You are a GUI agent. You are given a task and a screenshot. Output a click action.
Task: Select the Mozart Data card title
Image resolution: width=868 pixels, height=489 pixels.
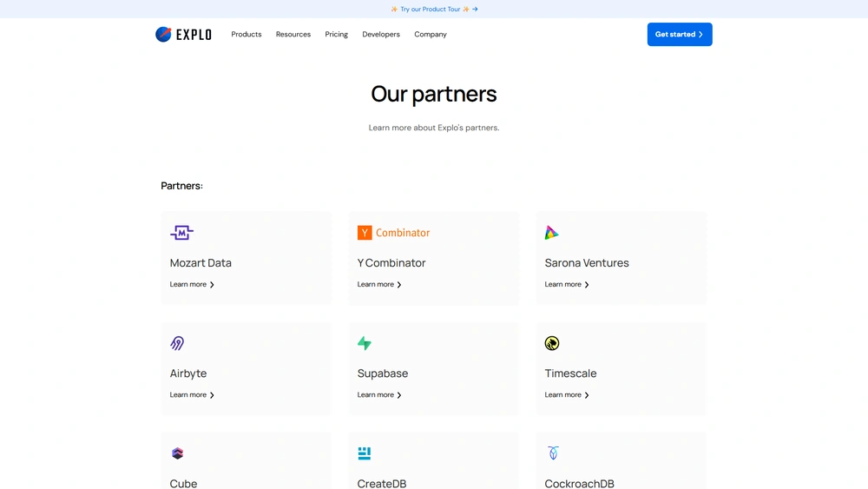(x=201, y=263)
